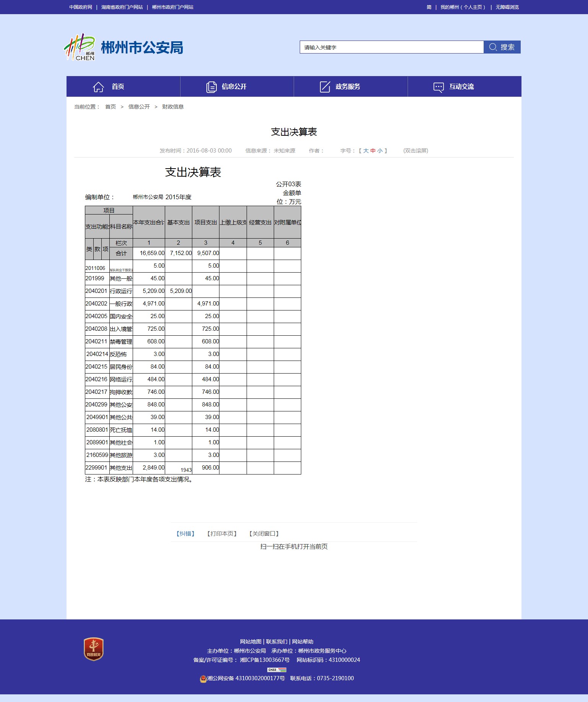The width and height of the screenshot is (588, 702).
Task: Open the 网站帮助 footer link
Action: coord(303,642)
